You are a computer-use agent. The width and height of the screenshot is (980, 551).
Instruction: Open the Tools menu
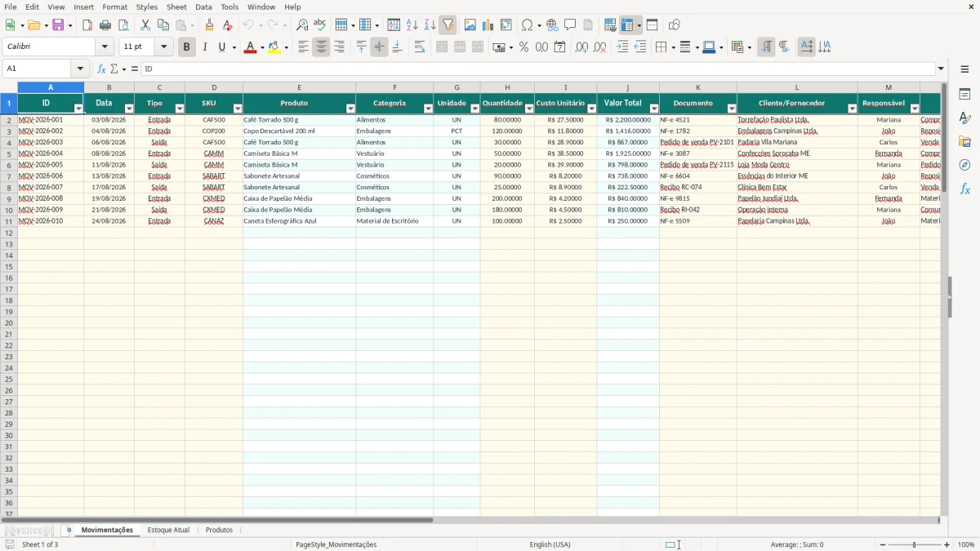[x=229, y=7]
